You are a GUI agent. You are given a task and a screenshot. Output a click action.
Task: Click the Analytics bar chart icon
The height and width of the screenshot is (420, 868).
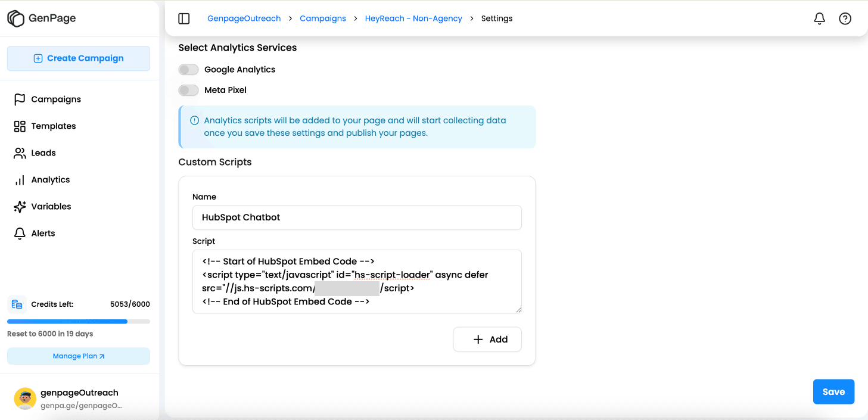coord(20,180)
